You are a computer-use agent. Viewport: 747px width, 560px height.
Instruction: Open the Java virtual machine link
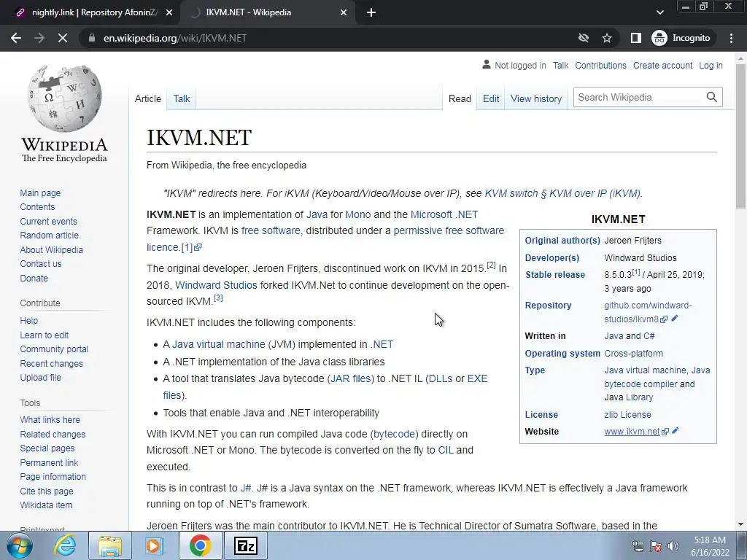coord(218,344)
